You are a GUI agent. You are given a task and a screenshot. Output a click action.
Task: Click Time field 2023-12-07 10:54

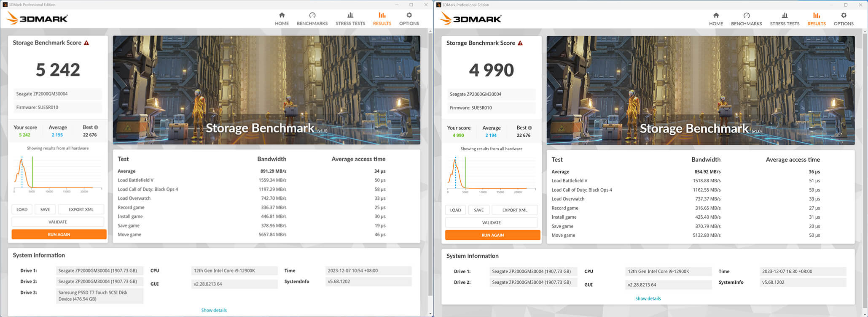coord(368,271)
